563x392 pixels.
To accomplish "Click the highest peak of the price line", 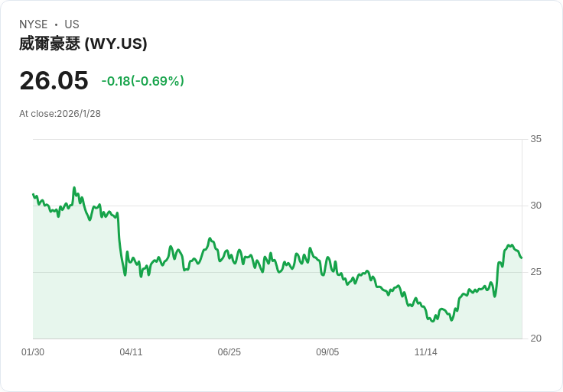I will [x=74, y=187].
